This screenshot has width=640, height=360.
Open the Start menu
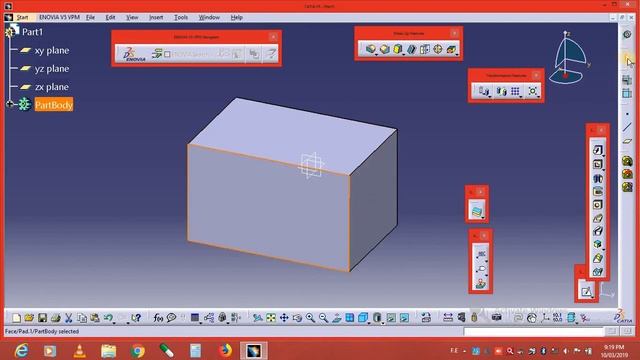pyautogui.click(x=22, y=17)
